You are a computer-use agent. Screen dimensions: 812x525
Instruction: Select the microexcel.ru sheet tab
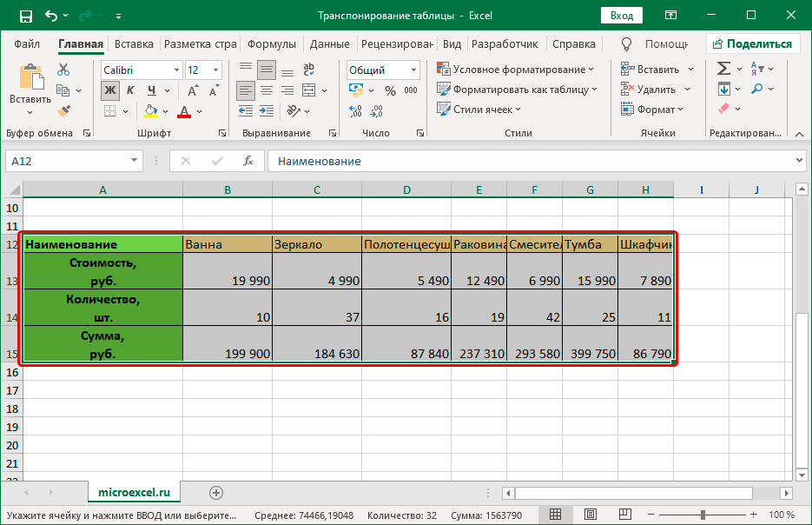click(x=134, y=492)
